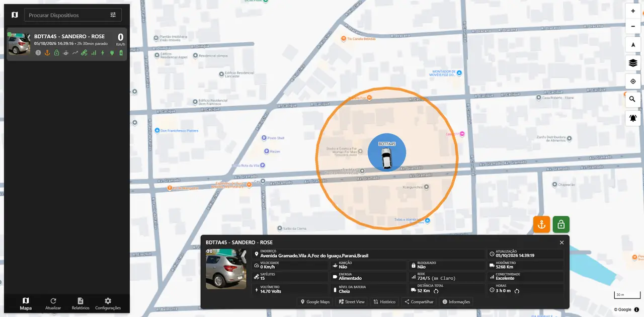This screenshot has height=317, width=644.
Task: Click the trend line icon in the device card
Action: (x=75, y=52)
